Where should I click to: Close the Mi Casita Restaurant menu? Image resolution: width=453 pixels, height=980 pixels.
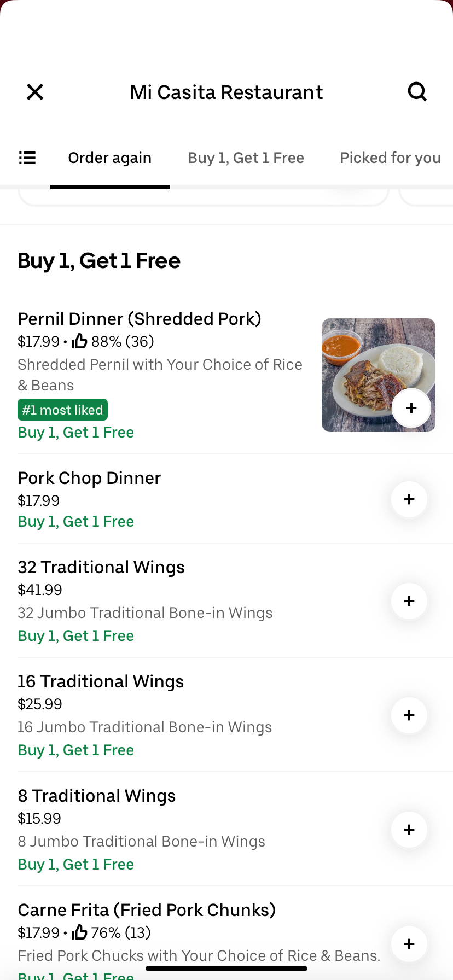coord(35,92)
